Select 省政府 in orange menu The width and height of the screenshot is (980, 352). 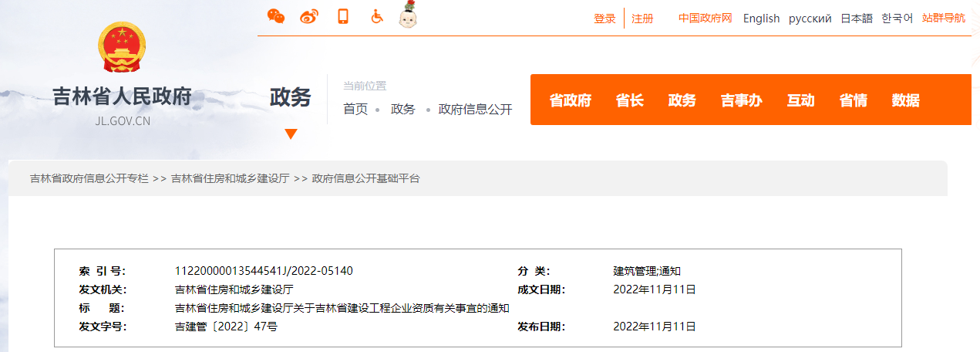(x=570, y=100)
